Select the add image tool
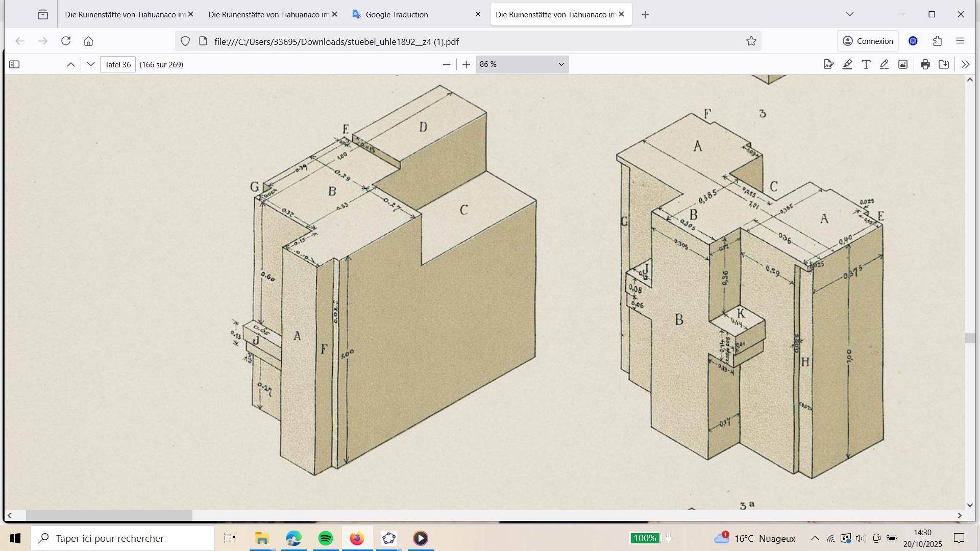 [903, 64]
